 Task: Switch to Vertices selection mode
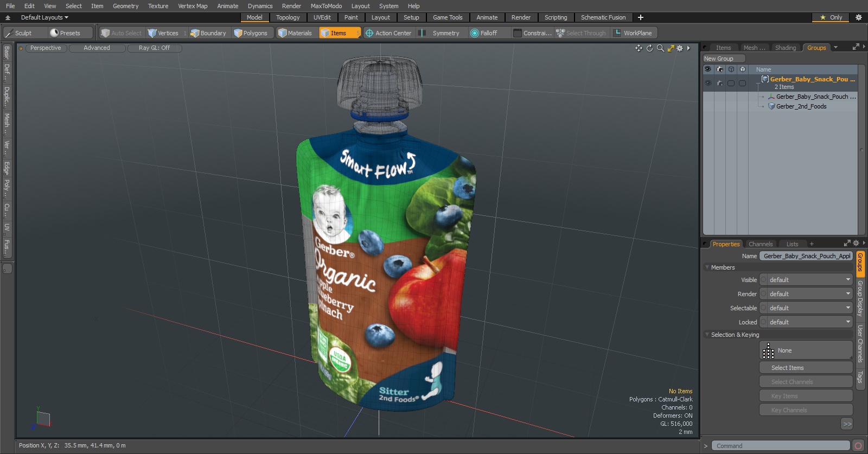(x=163, y=33)
